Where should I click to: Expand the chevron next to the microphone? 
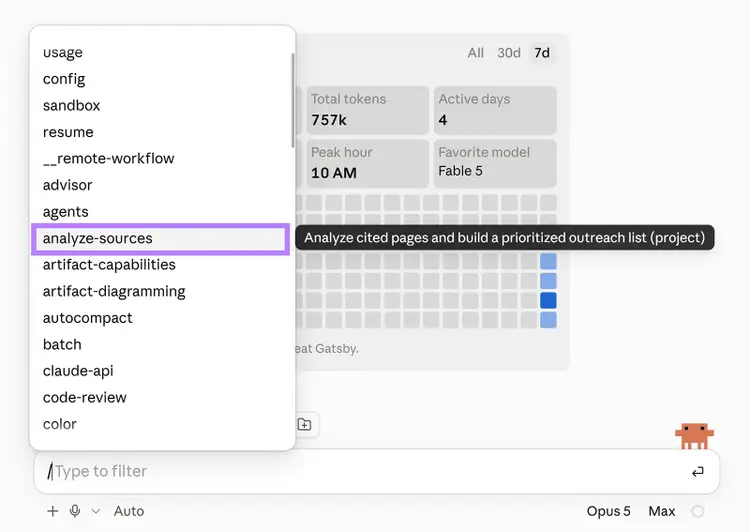pyautogui.click(x=96, y=511)
